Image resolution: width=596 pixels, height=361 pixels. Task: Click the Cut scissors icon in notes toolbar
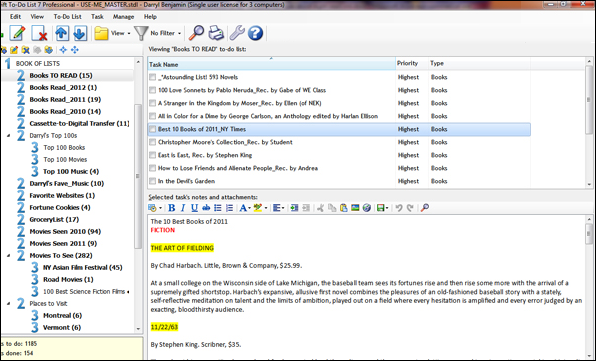coord(320,207)
